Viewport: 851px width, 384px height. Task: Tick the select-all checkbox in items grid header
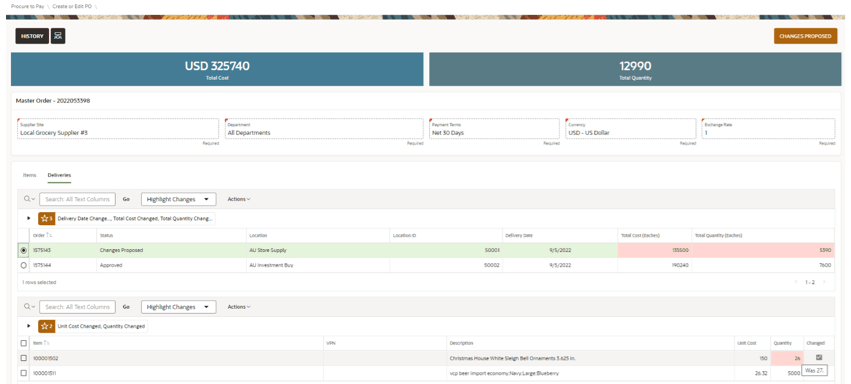click(x=23, y=343)
